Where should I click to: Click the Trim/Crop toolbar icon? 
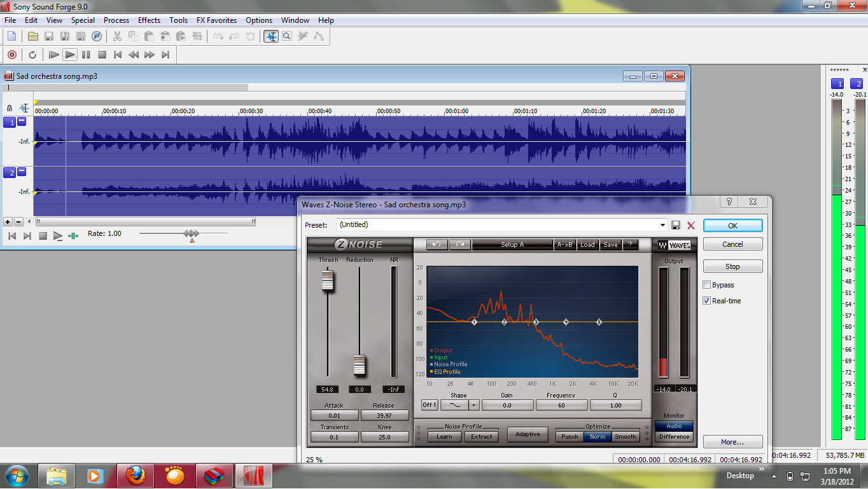tap(197, 36)
